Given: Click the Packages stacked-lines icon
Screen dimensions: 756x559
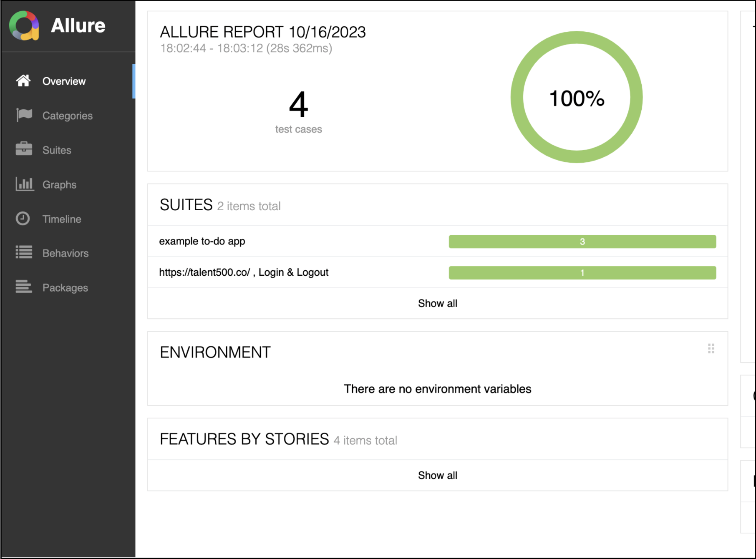Looking at the screenshot, I should (x=24, y=287).
